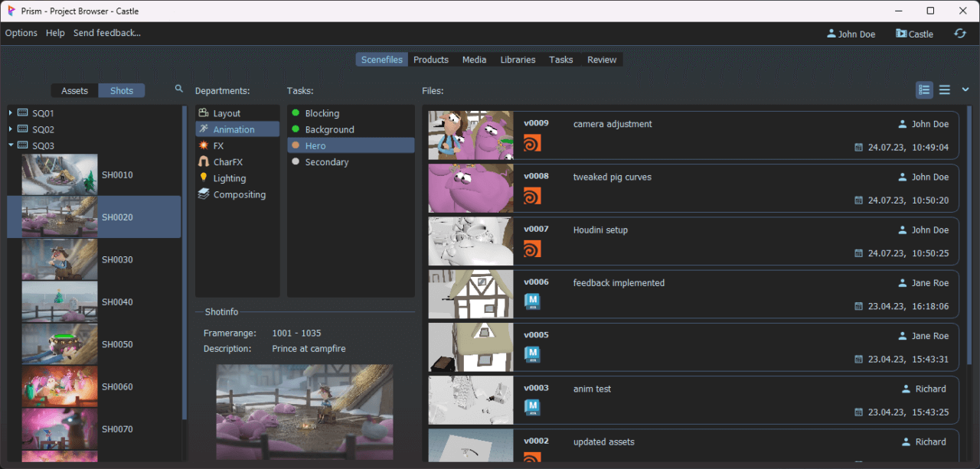Viewport: 980px width, 469px height.
Task: Click the Maya icon on version v0006
Action: point(533,301)
